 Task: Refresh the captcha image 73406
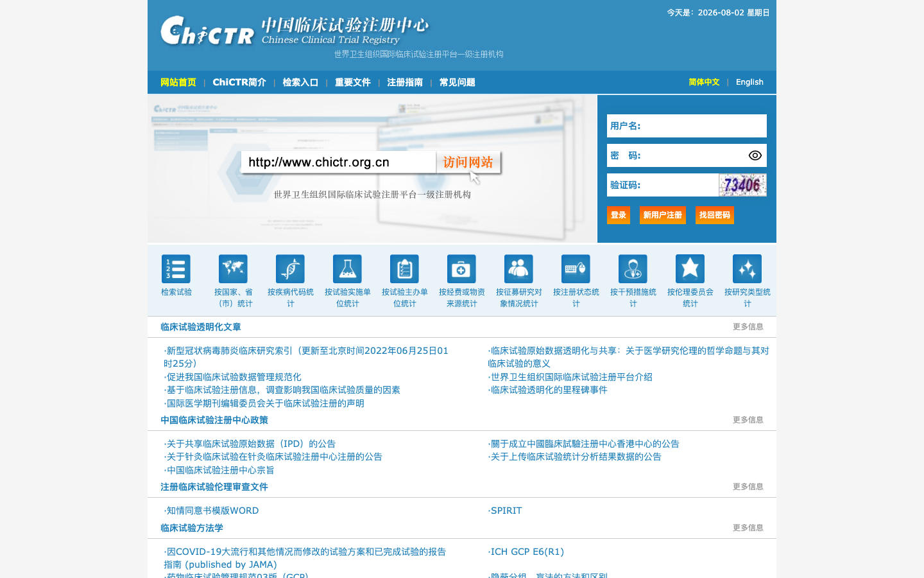pyautogui.click(x=742, y=185)
